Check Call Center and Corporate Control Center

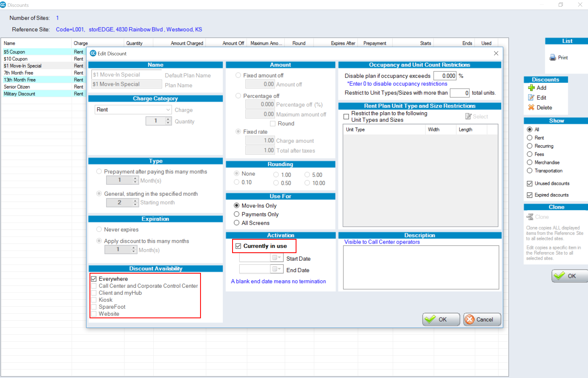[x=94, y=286]
